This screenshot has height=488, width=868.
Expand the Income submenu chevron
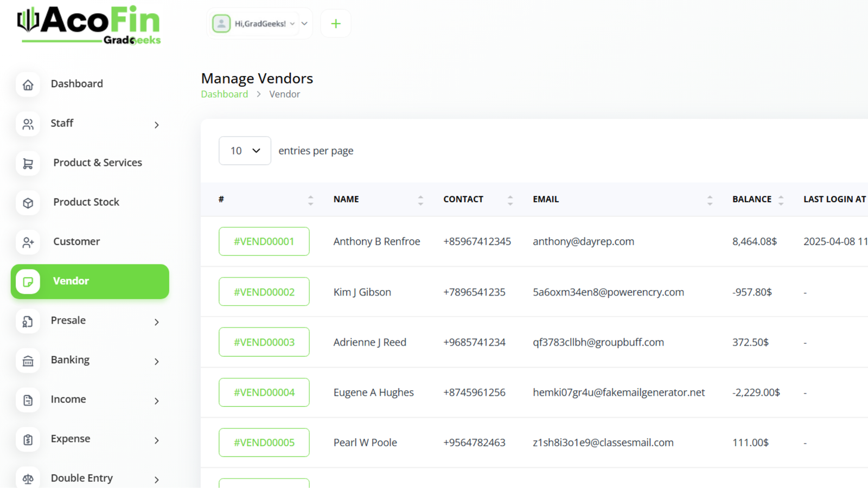[156, 401]
